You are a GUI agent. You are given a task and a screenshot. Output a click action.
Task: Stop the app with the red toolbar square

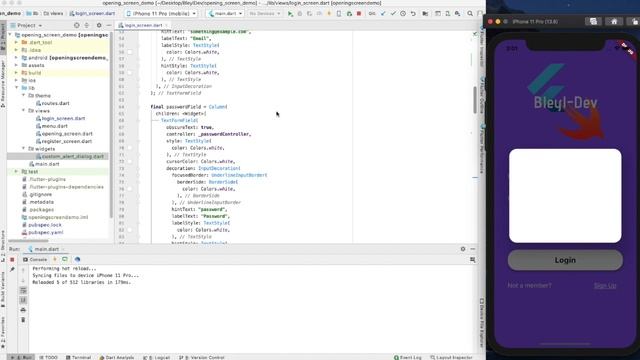tap(359, 13)
